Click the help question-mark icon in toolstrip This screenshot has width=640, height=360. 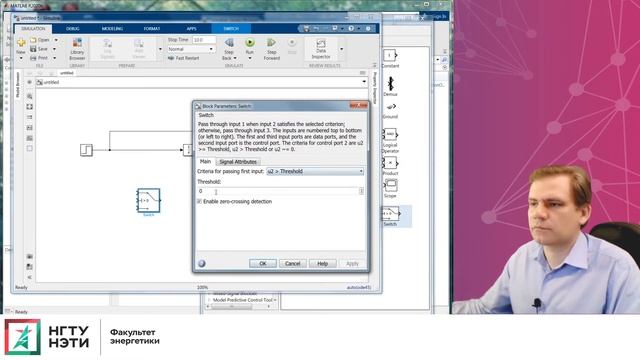click(351, 29)
